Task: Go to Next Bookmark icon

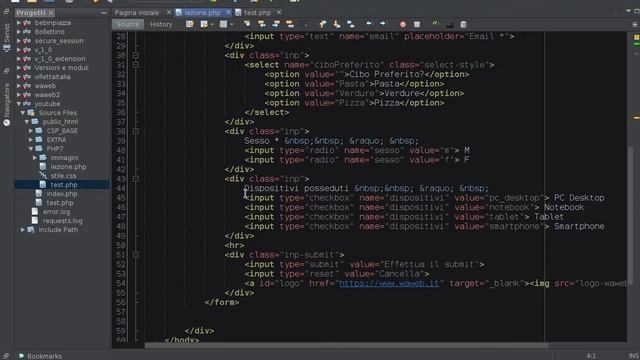Action: 336,24
